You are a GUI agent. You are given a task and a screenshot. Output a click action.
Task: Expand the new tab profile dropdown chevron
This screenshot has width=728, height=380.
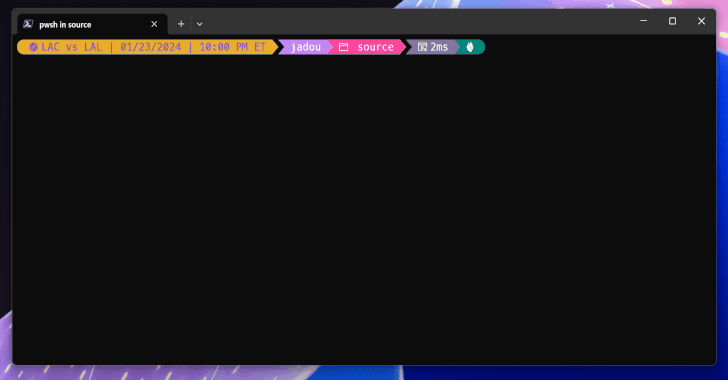[199, 24]
